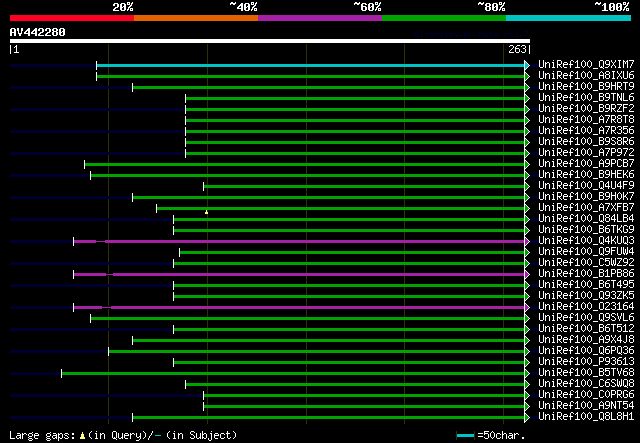
Task: Click the yellow query-gap marker on A7XFB7 row
Action: (207, 212)
